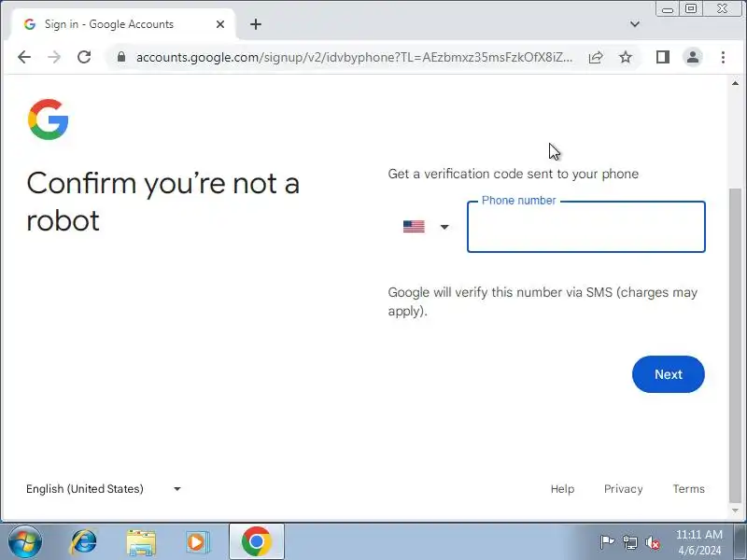Image resolution: width=747 pixels, height=560 pixels.
Task: Open the muted volume tray icon
Action: (652, 542)
